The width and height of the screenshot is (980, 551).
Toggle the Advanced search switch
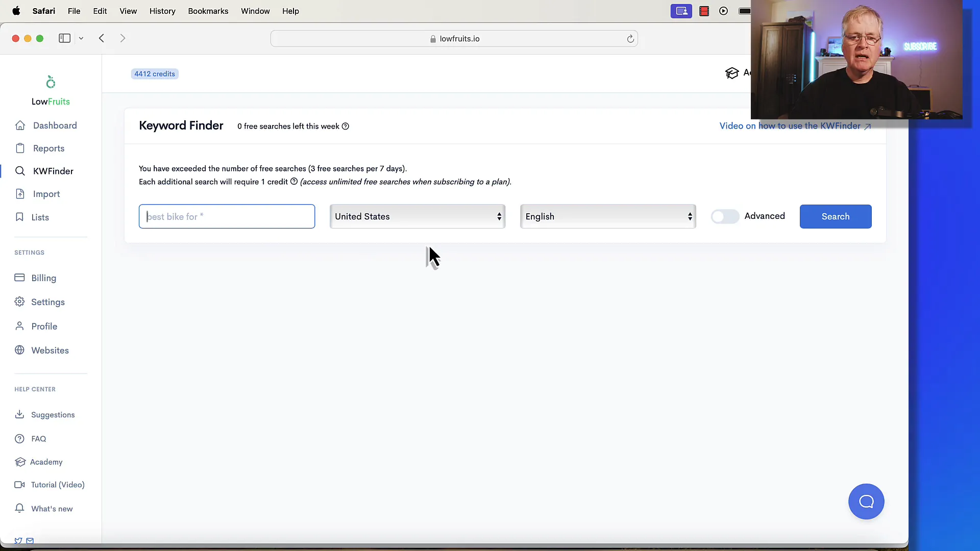tap(724, 216)
